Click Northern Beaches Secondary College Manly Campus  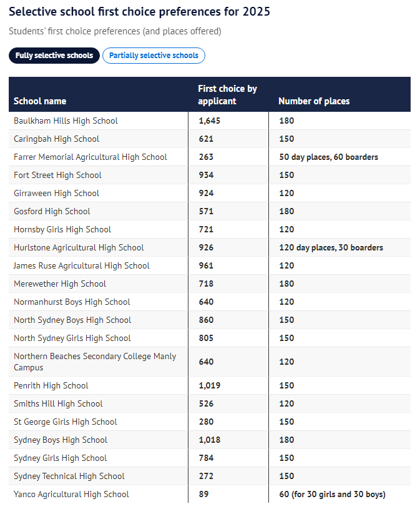click(x=95, y=362)
